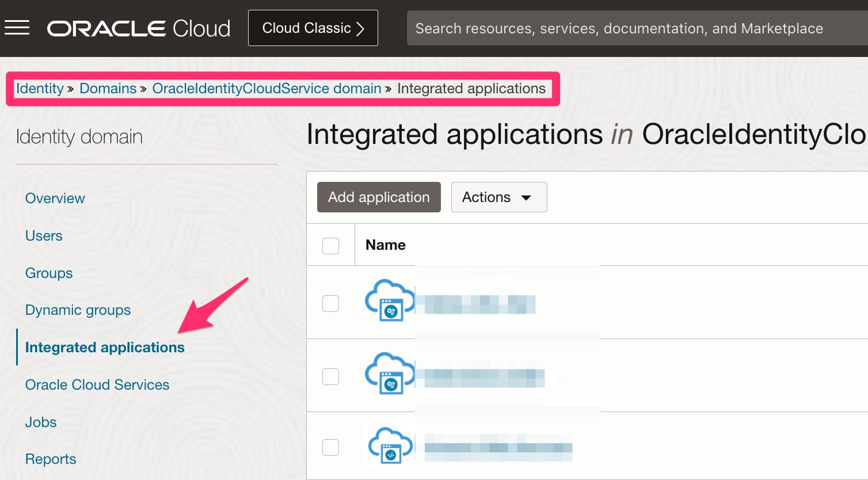Image resolution: width=868 pixels, height=480 pixels.
Task: Click the search resources input field
Action: [633, 28]
